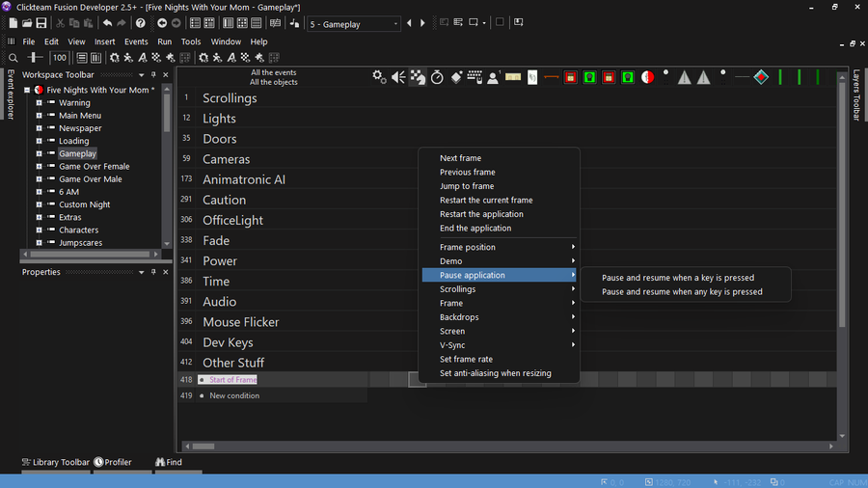Viewport: 868px width, 488px height.
Task: Select the 6 AM frame
Action: coord(68,192)
